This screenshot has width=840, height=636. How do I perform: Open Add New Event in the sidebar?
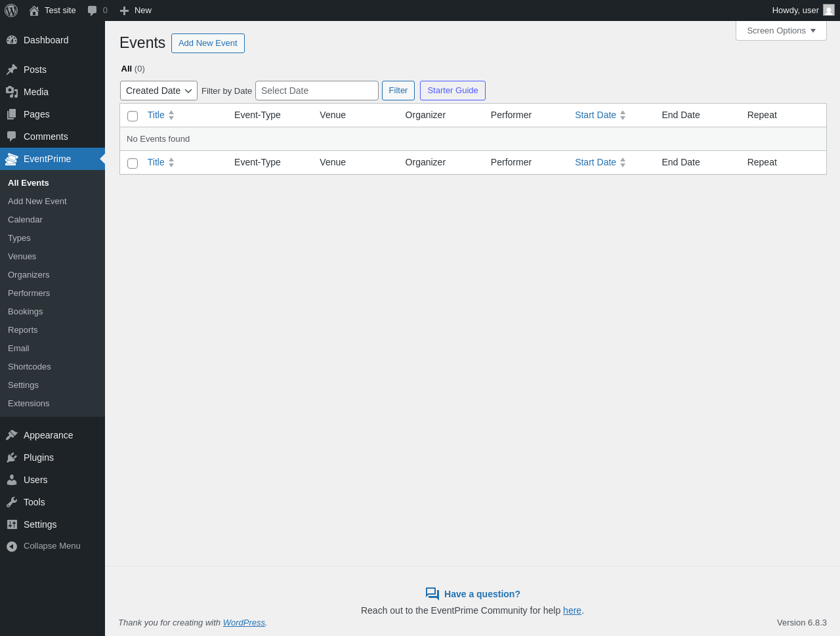(x=37, y=201)
